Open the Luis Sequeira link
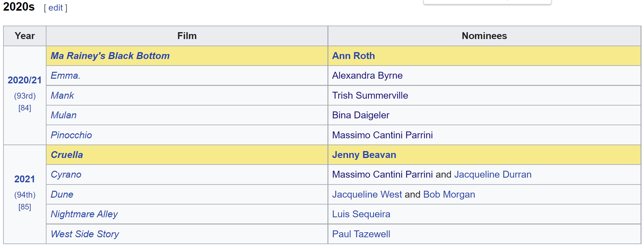The height and width of the screenshot is (246, 644). pos(361,214)
